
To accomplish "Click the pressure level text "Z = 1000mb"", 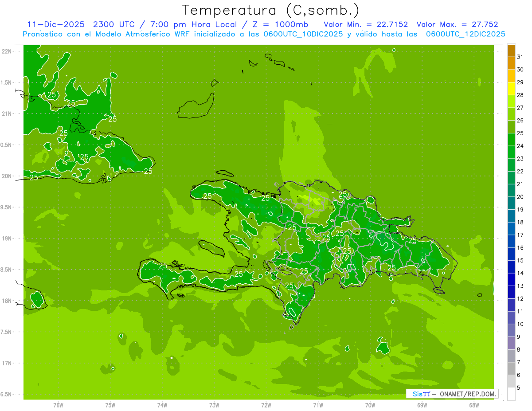I will [x=280, y=24].
